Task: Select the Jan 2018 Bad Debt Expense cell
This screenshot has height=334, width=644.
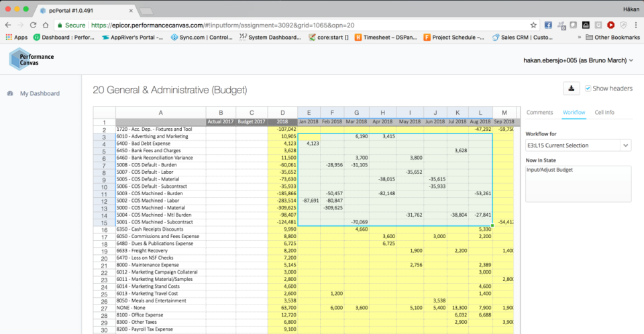Action: pos(309,144)
